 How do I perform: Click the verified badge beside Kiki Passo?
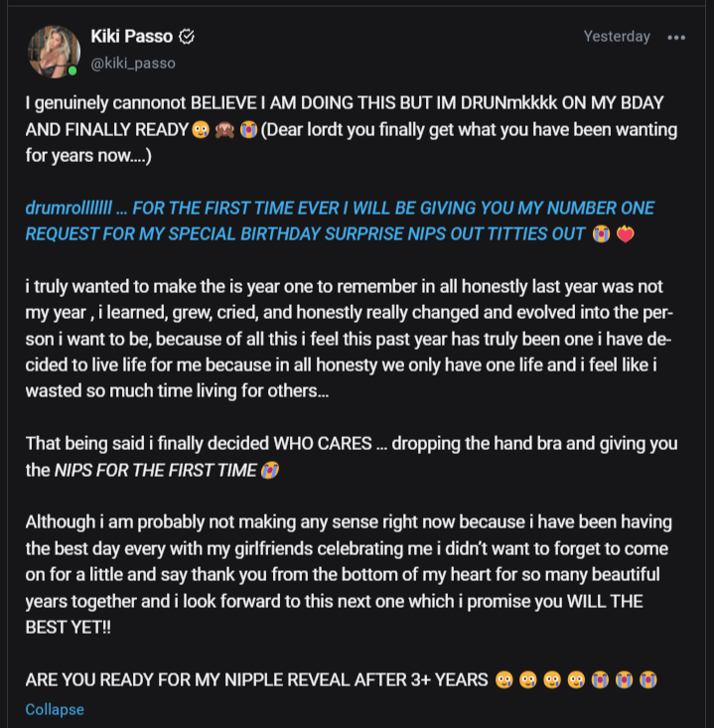186,37
